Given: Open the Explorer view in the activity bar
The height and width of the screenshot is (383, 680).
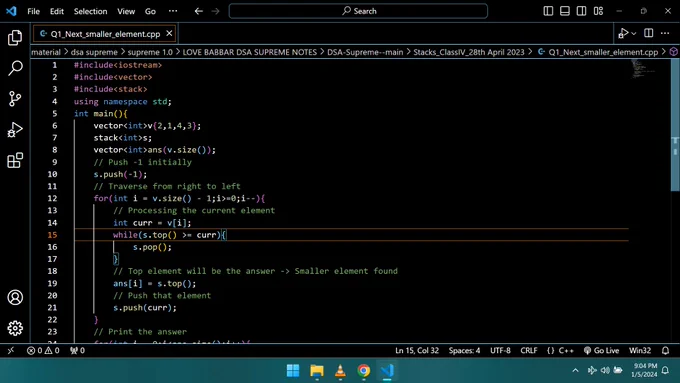Looking at the screenshot, I should 15,38.
